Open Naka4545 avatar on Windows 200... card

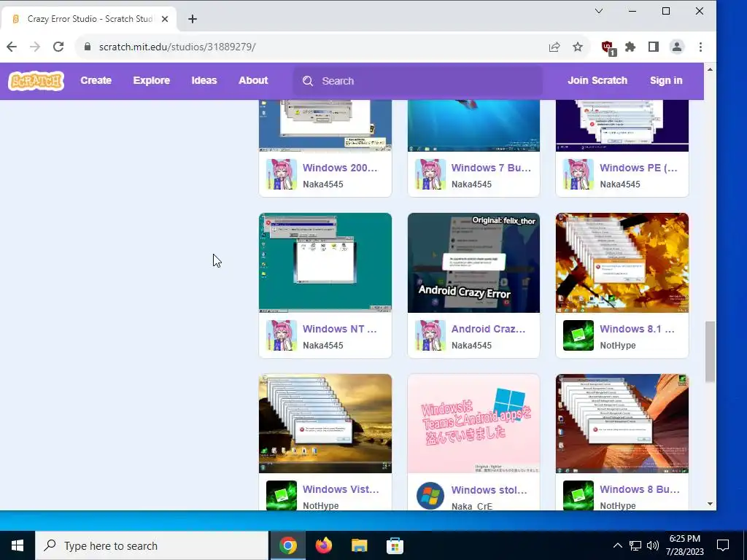(x=281, y=174)
